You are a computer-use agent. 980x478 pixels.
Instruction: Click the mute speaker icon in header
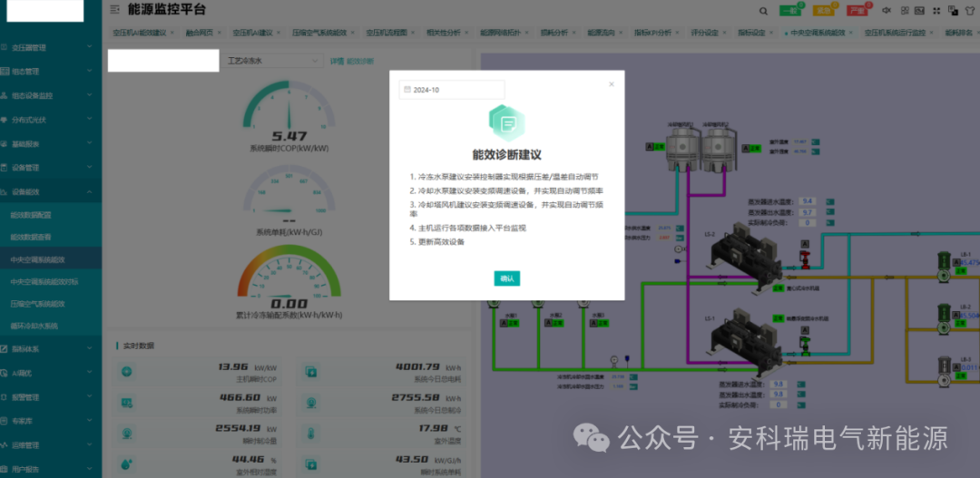coord(887,11)
